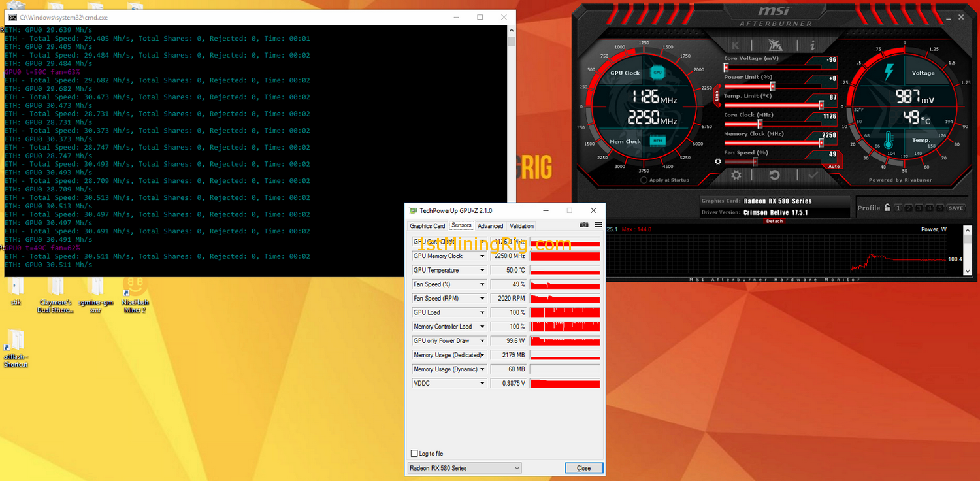Take GPU-Z screenshot with camera icon
This screenshot has height=481, width=980.
tap(584, 225)
